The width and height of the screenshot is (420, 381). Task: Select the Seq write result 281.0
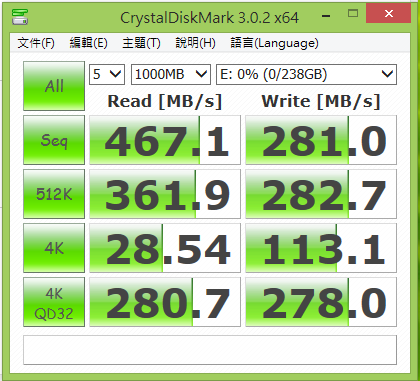tap(321, 140)
